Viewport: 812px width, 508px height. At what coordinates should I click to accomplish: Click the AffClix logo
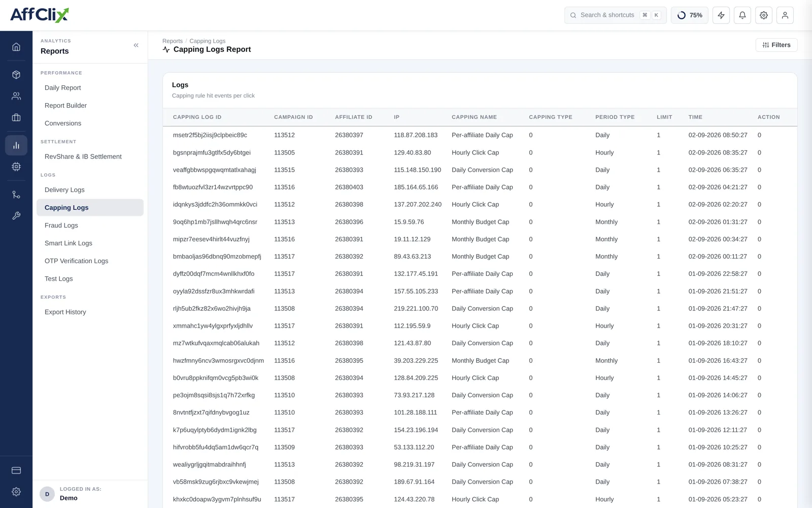[40, 15]
